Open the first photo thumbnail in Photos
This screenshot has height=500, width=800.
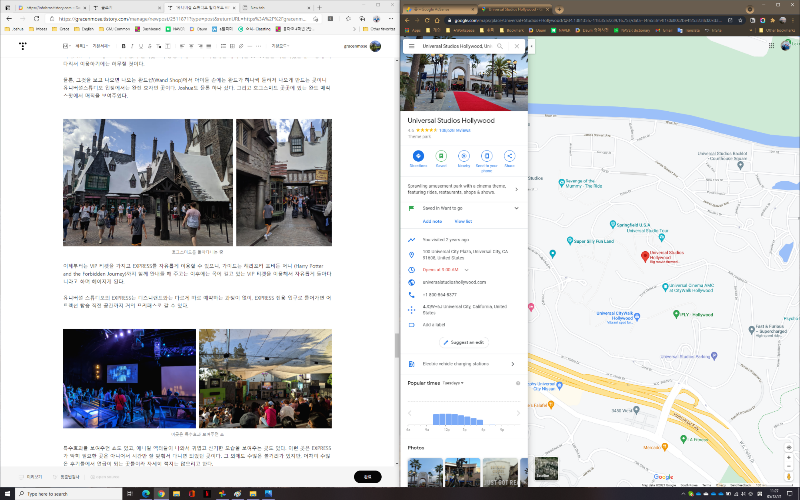point(425,472)
